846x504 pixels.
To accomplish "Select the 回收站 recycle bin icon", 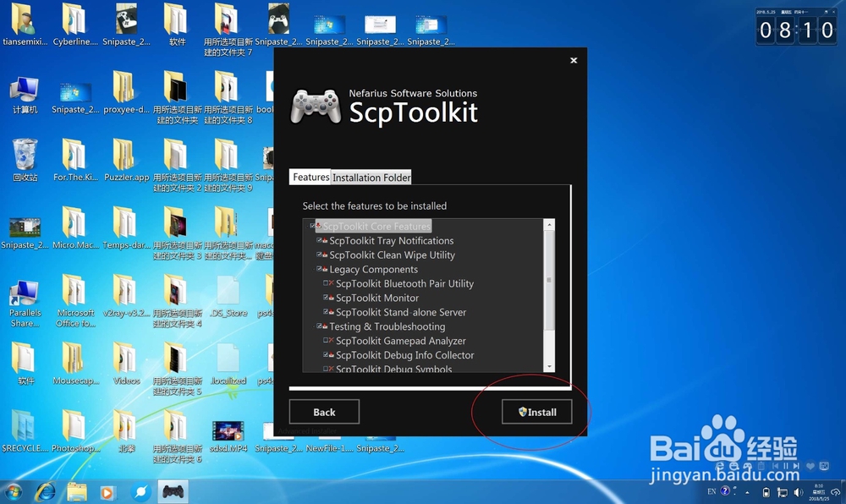I will (x=25, y=160).
